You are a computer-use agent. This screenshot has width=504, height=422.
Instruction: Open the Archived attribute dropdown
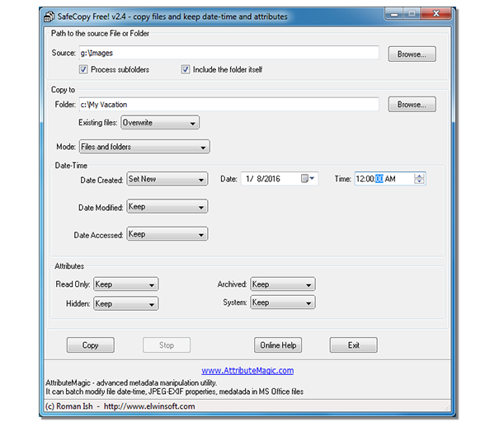(x=283, y=284)
